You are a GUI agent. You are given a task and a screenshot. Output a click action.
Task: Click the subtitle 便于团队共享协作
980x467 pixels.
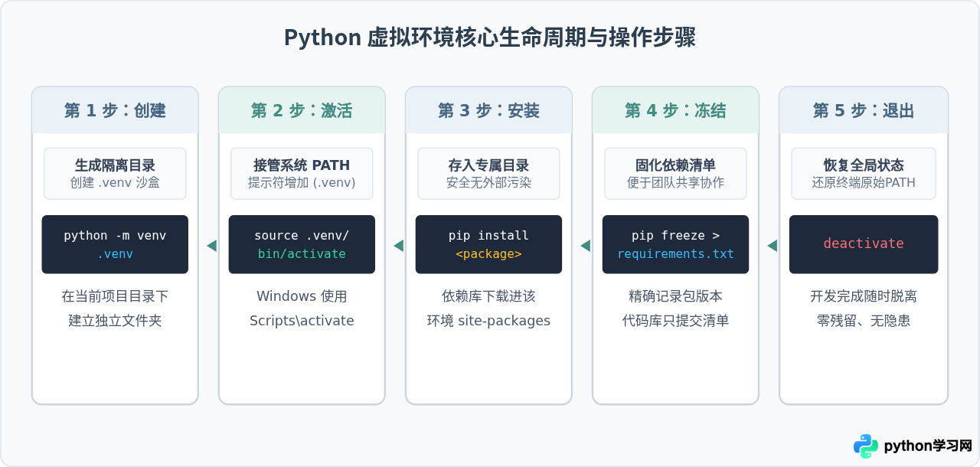click(675, 183)
